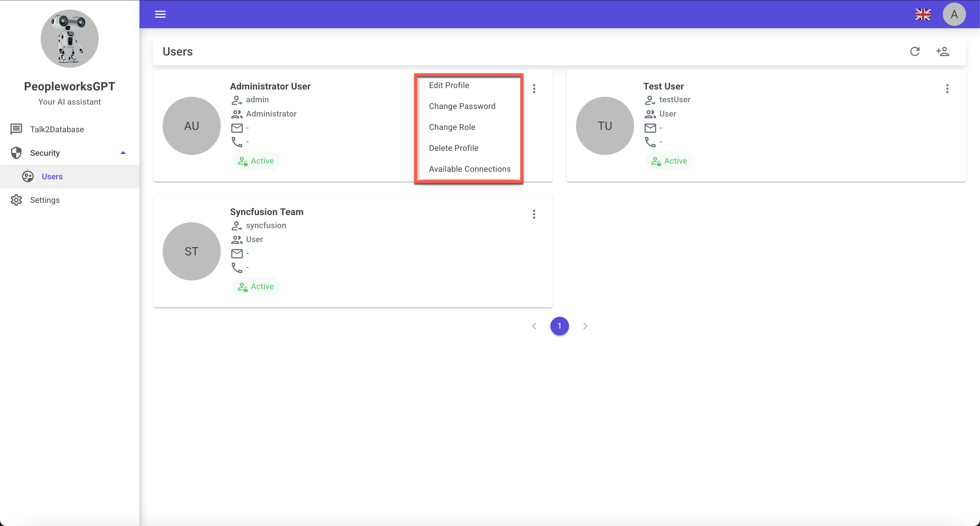Click the UK flag language selector
980x526 pixels.
(x=923, y=15)
